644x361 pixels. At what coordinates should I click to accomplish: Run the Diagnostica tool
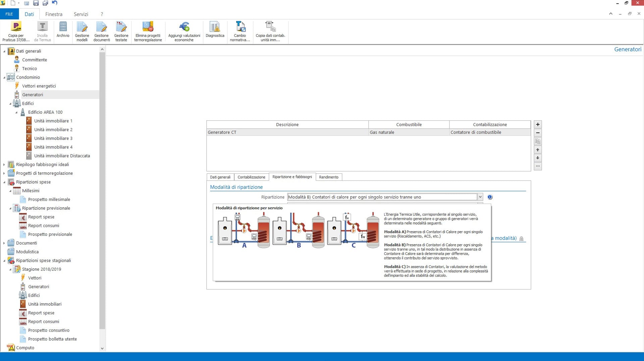(x=215, y=27)
